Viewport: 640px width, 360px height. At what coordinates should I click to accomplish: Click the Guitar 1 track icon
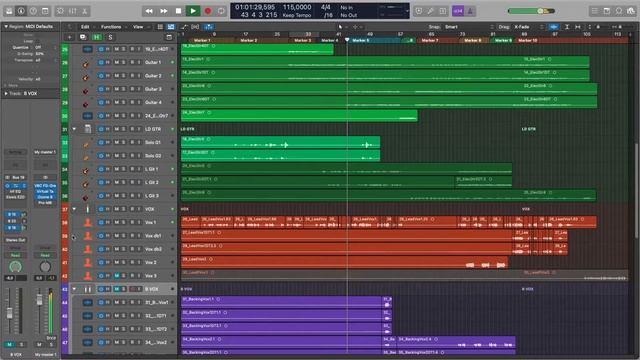(86, 63)
